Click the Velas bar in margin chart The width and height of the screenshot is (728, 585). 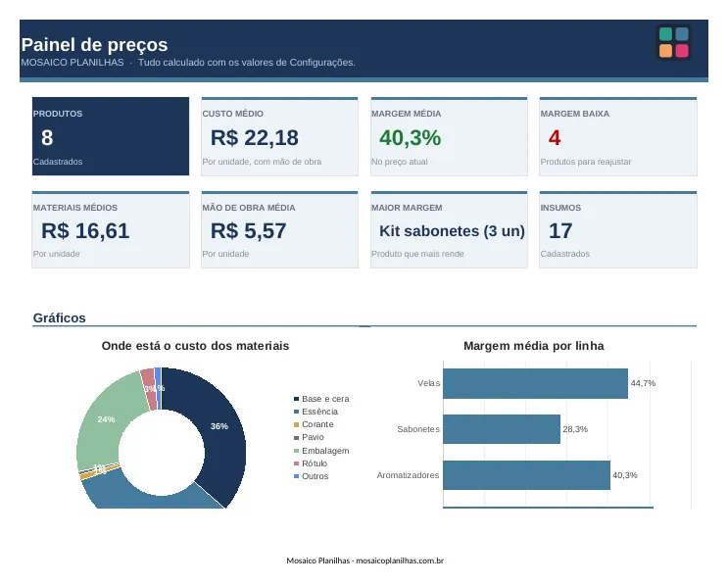[535, 383]
